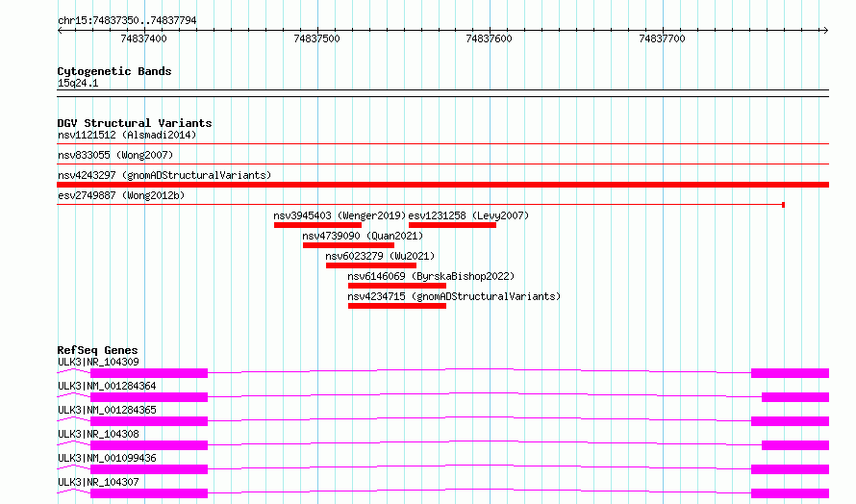
Task: Click the 74837600 ruler position label
Action: pyautogui.click(x=490, y=38)
